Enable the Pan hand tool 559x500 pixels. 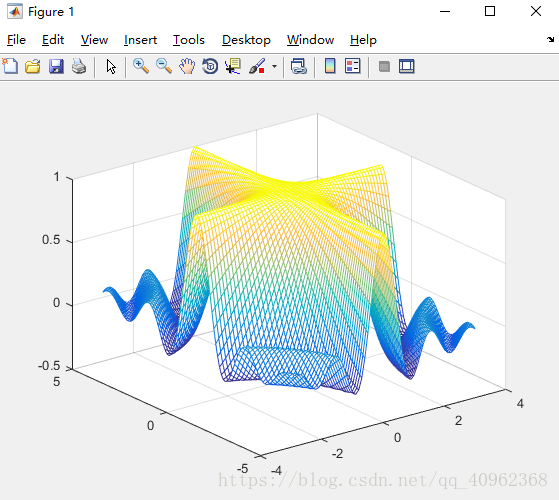pyautogui.click(x=187, y=66)
